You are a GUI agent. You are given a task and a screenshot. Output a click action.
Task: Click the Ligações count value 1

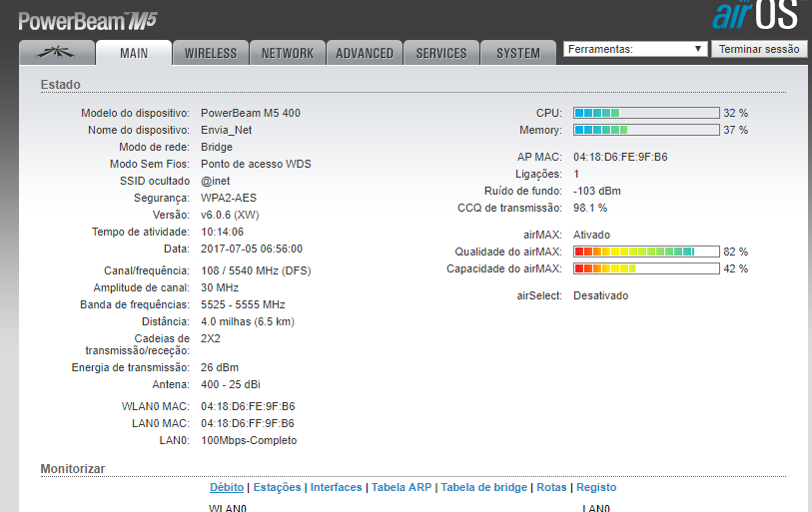click(x=576, y=174)
